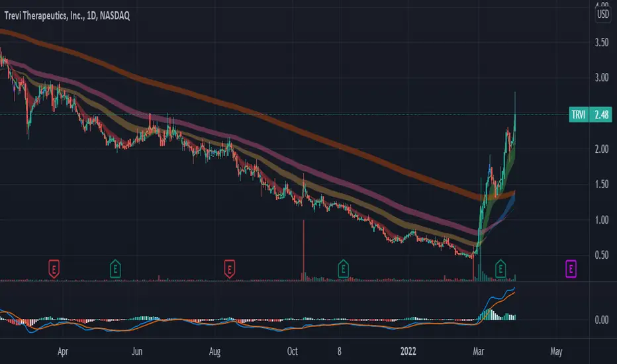Viewport: 617px width, 364px height.
Task: Click the Oct date label
Action: 293,351
